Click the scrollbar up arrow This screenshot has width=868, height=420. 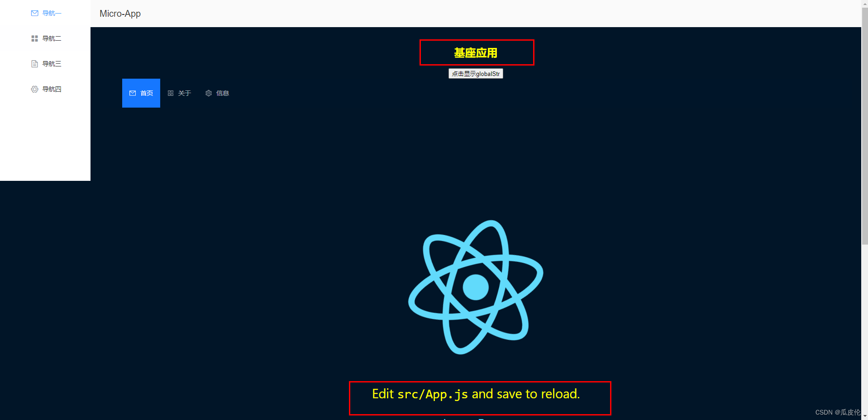[x=864, y=3]
